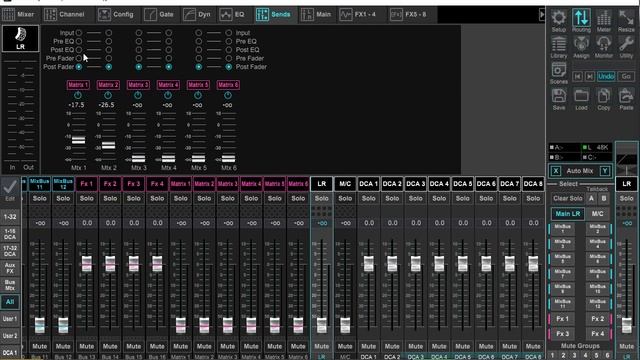Open the Main tab
The width and height of the screenshot is (640, 360).
tap(316, 14)
